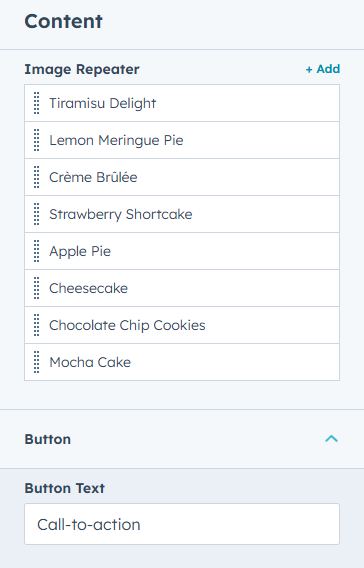The image size is (364, 568).
Task: Click the drag handle for Strawberry Shortcake
Action: [37, 214]
